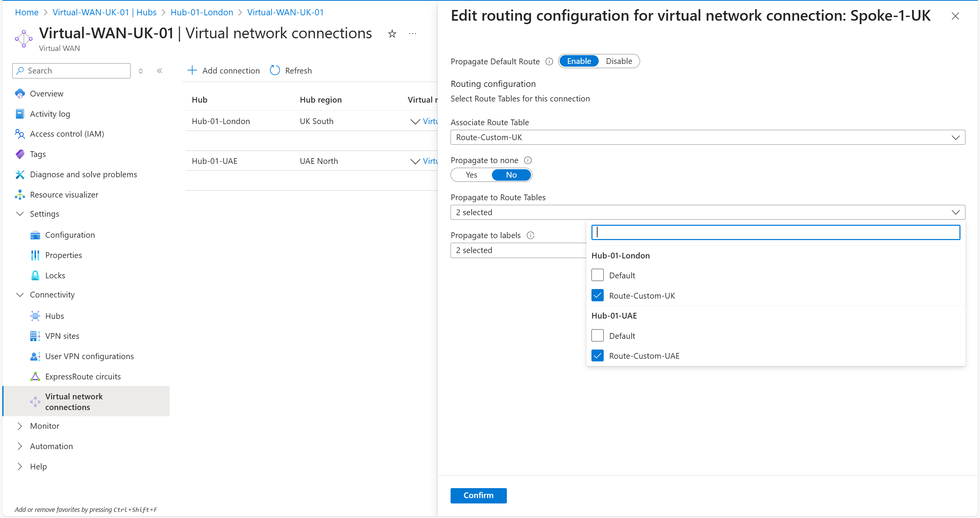Click the Hub column header

coord(199,100)
